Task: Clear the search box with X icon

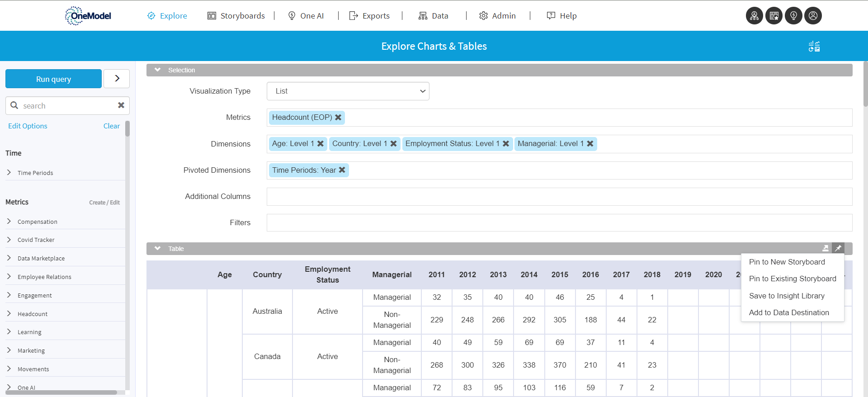Action: coord(121,105)
